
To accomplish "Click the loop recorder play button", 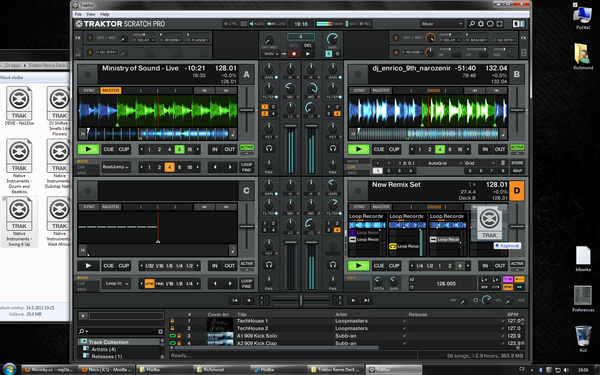I will (x=308, y=54).
